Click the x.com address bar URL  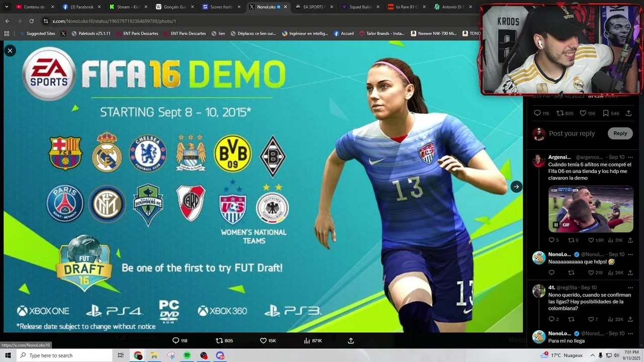(x=114, y=21)
